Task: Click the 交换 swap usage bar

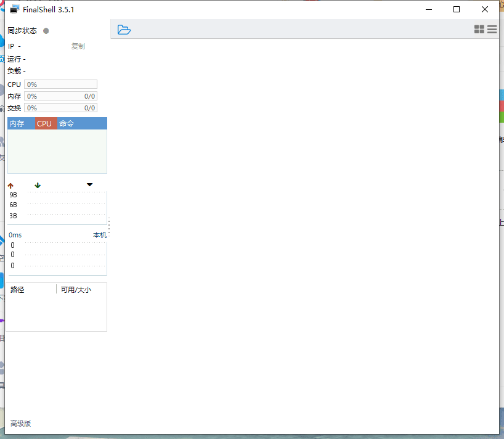Action: pyautogui.click(x=60, y=108)
